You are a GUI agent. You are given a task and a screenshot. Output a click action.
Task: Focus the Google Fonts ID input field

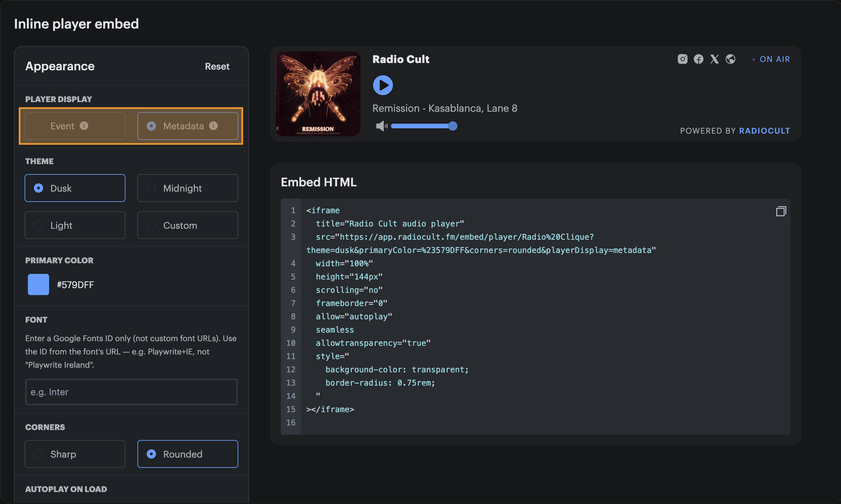[x=131, y=392]
